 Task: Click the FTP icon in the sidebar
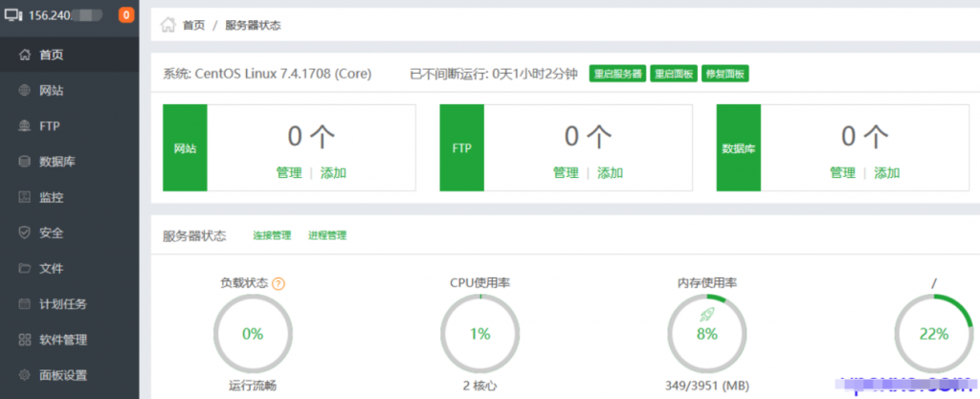tap(25, 126)
